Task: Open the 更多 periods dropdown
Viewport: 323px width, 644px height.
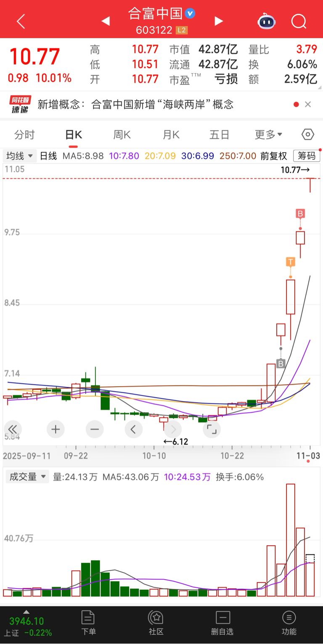Action: pos(268,135)
